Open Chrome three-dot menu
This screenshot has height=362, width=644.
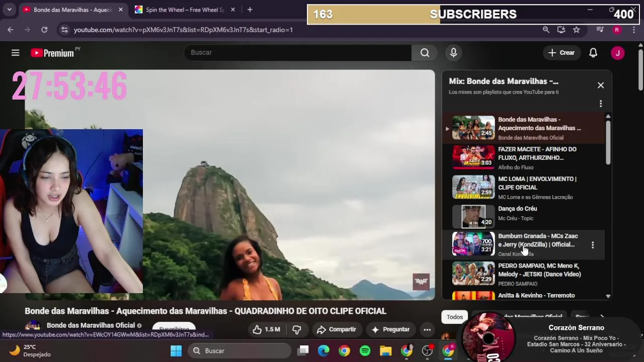pos(634,30)
